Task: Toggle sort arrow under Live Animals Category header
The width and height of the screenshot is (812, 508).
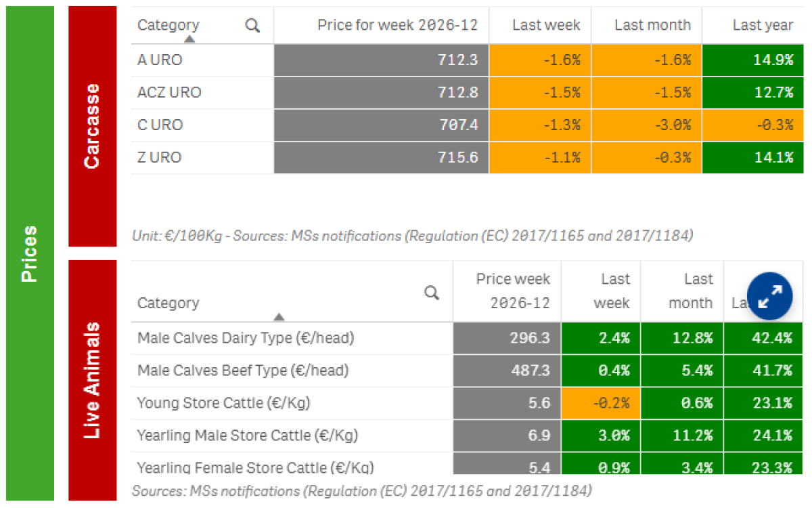Action: tap(279, 316)
